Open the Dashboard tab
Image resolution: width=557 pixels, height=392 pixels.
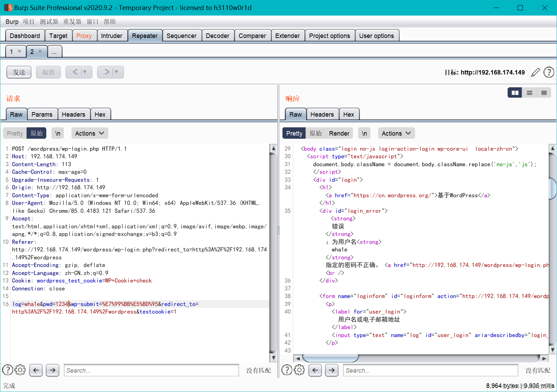point(25,36)
